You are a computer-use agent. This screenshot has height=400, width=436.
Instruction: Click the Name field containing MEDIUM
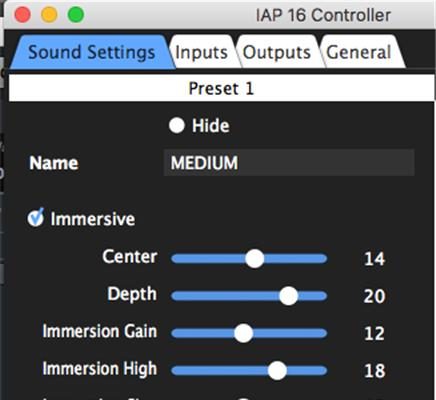[289, 163]
